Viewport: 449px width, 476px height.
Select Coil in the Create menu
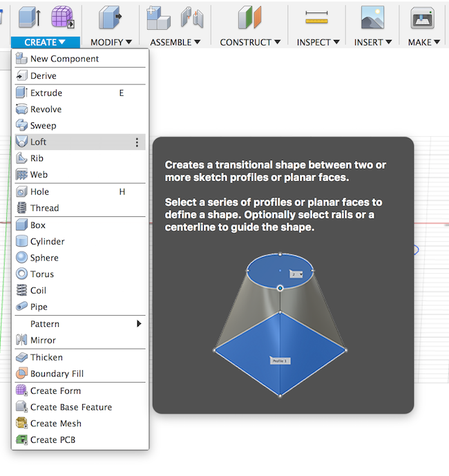[x=80, y=291]
